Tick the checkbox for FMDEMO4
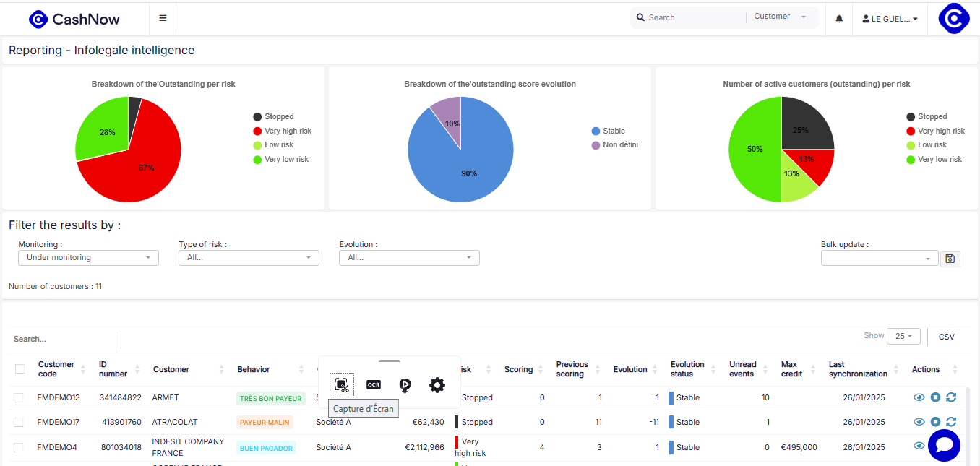 point(18,447)
